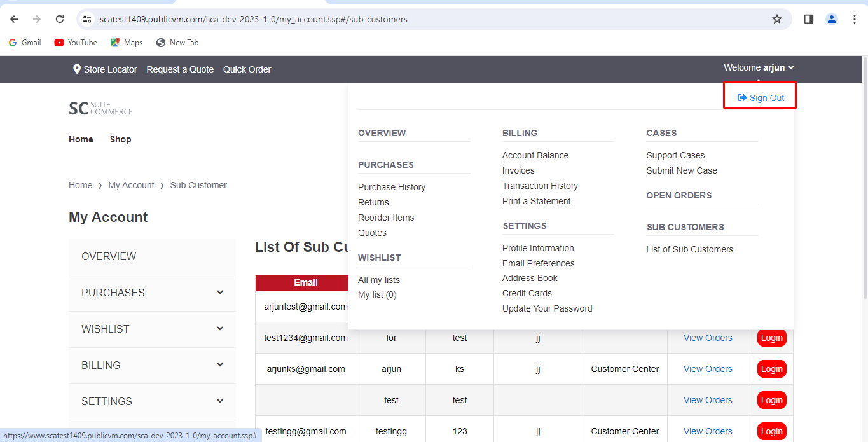This screenshot has width=868, height=442.
Task: Select Purchase History from the account menu
Action: (x=391, y=187)
